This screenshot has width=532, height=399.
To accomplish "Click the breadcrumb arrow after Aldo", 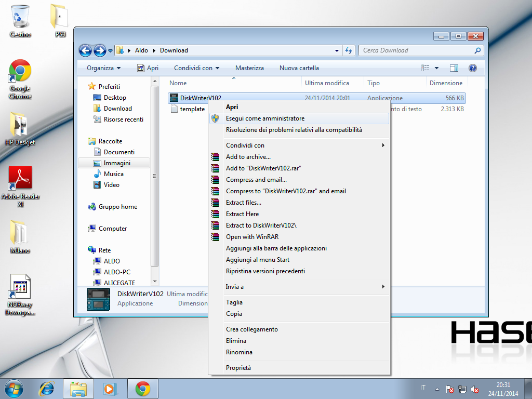I will pos(154,50).
